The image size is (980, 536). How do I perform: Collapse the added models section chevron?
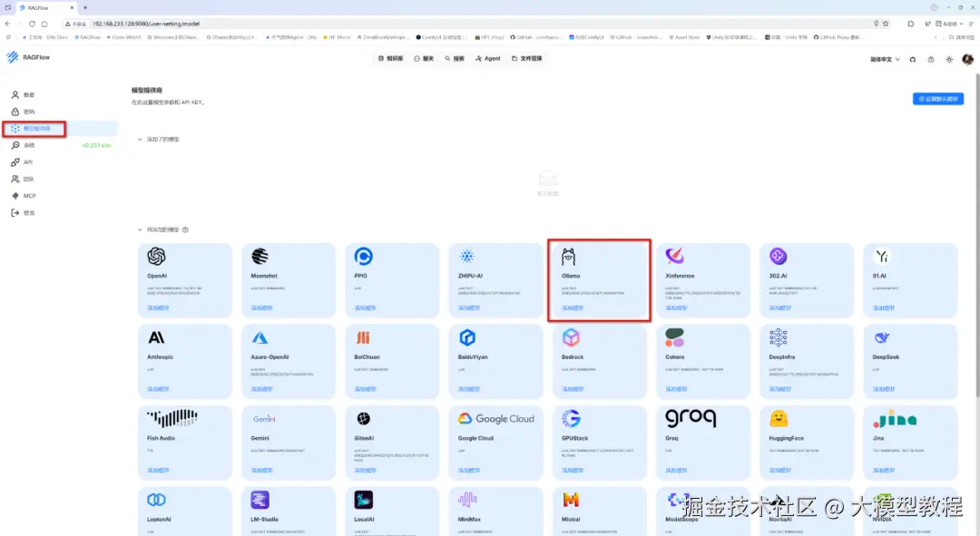pyautogui.click(x=140, y=140)
